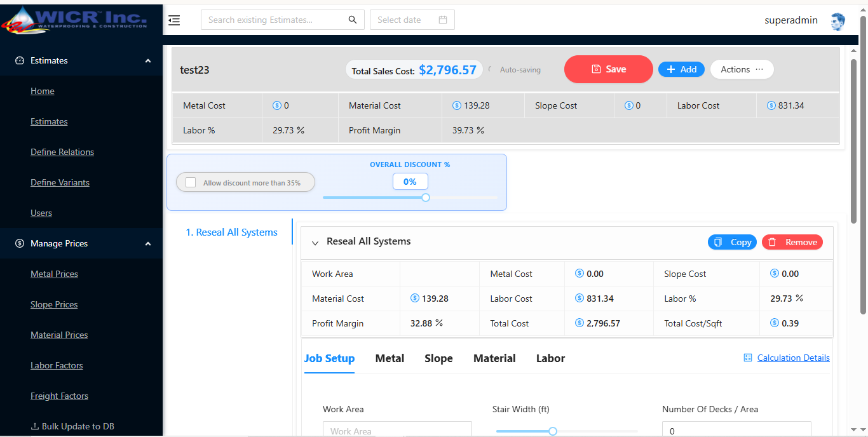Open Users page
Viewport: 868px width, 437px height.
41,213
